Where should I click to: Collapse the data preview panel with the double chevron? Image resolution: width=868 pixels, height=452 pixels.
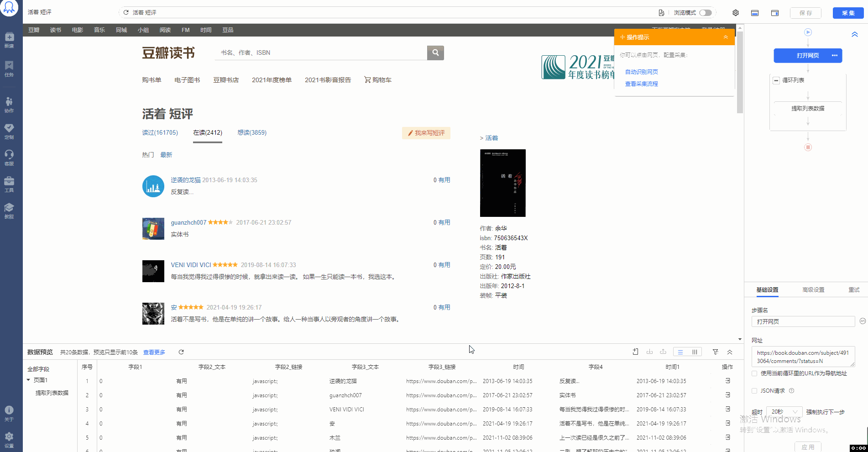[730, 352]
